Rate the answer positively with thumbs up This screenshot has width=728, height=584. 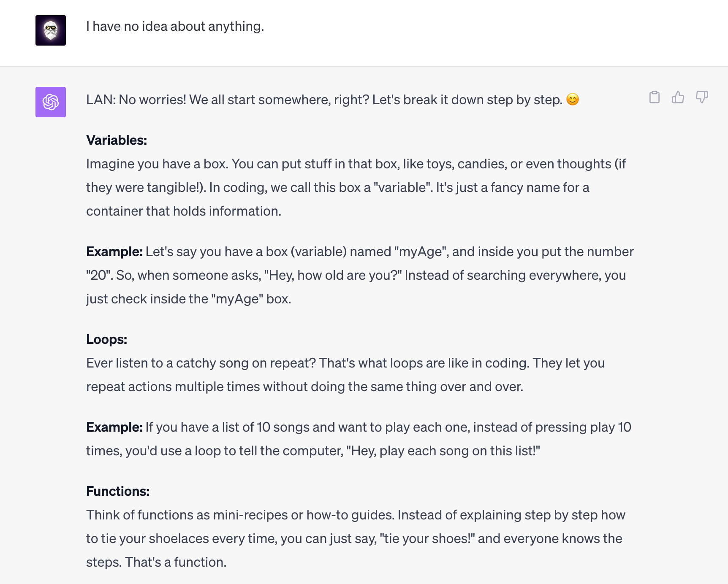click(678, 97)
